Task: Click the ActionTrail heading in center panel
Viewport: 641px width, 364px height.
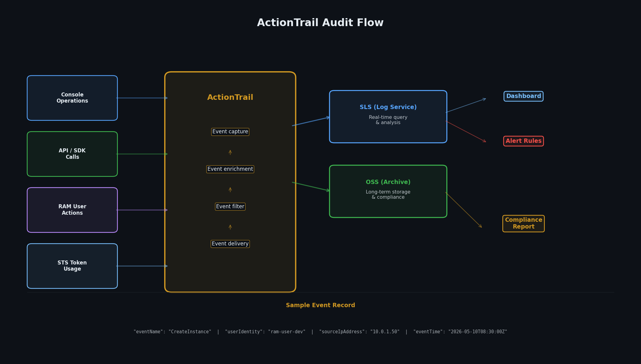Action: (230, 97)
